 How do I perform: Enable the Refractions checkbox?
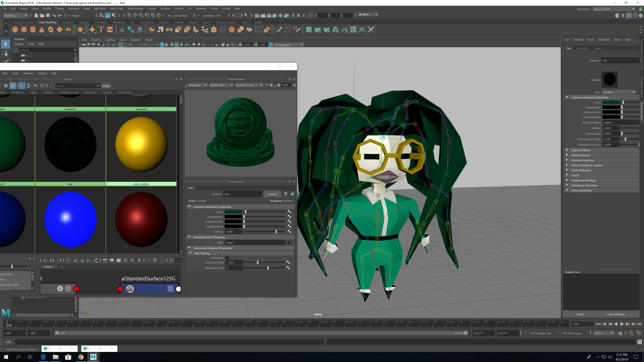point(227,258)
